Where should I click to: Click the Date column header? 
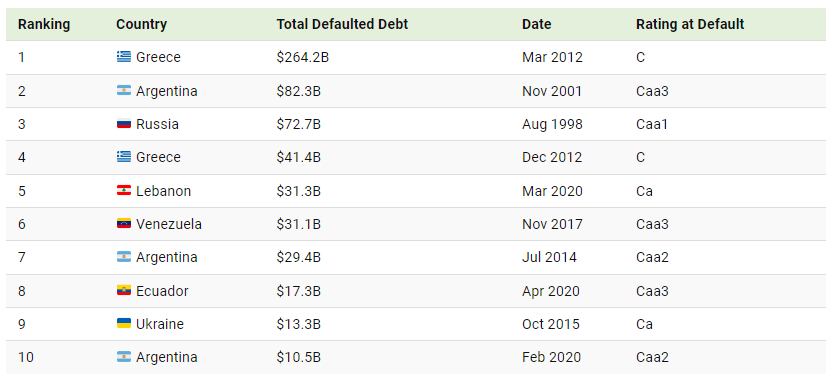point(537,24)
